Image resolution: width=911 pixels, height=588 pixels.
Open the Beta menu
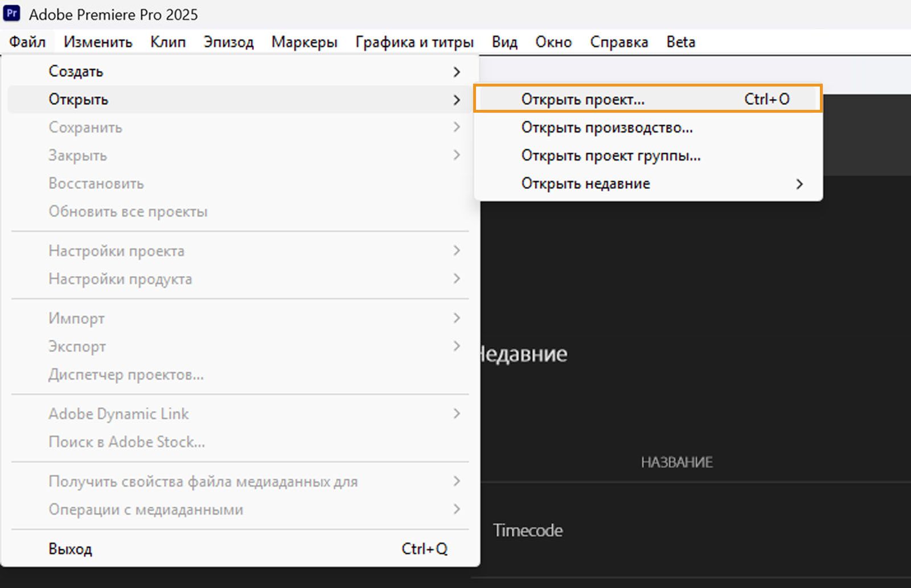681,42
